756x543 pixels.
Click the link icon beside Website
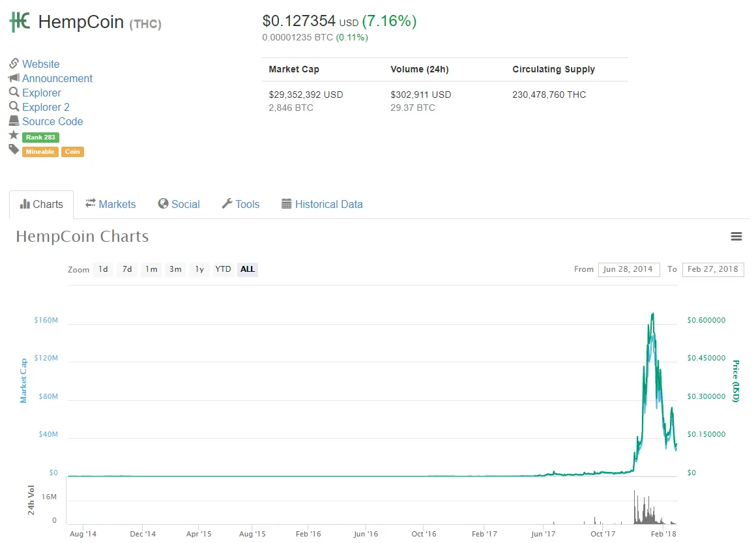(x=14, y=63)
